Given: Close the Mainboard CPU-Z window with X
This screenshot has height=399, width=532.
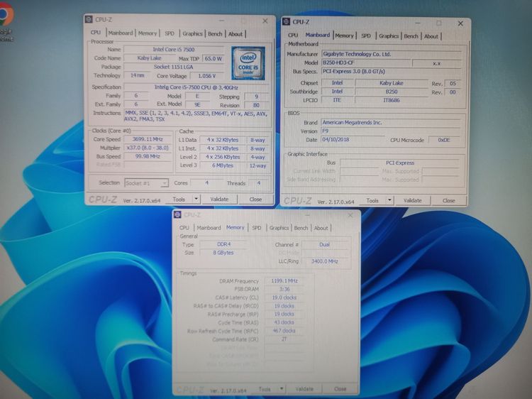Looking at the screenshot, I should [x=460, y=23].
